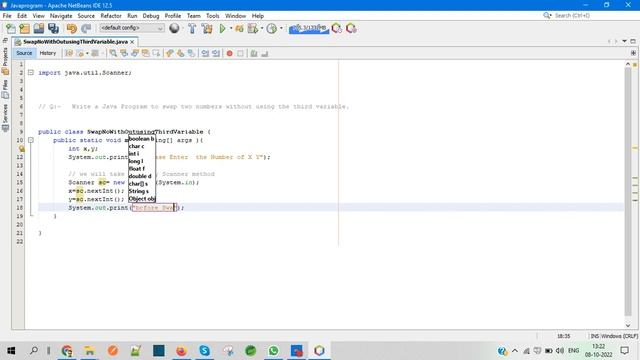Click the hint lightbulb on line 11
640x360 pixels.
click(x=21, y=149)
